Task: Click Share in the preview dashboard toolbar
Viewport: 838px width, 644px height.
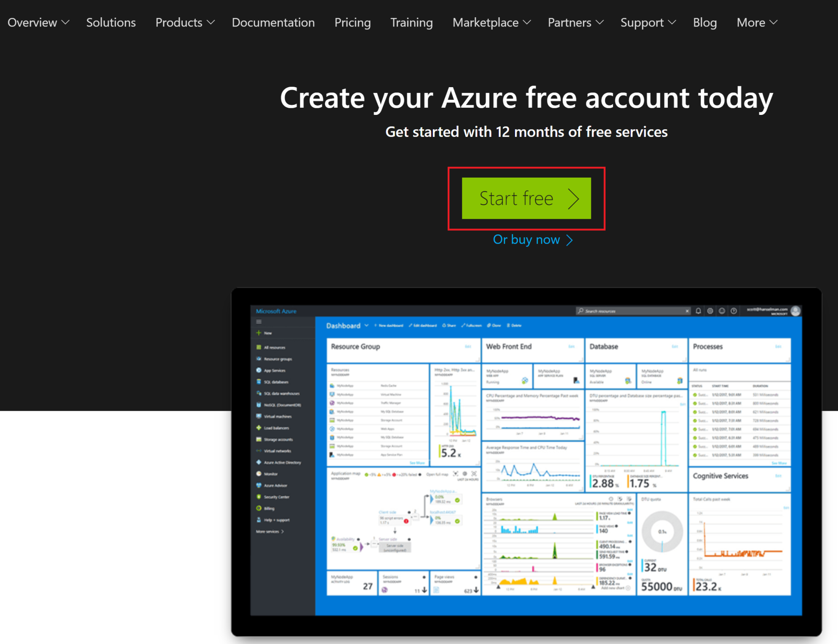Action: (x=449, y=325)
